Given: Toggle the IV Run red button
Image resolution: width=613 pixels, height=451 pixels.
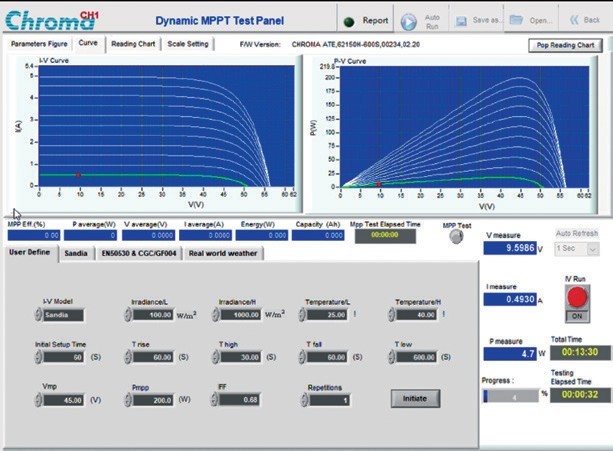Looking at the screenshot, I should point(577,297).
